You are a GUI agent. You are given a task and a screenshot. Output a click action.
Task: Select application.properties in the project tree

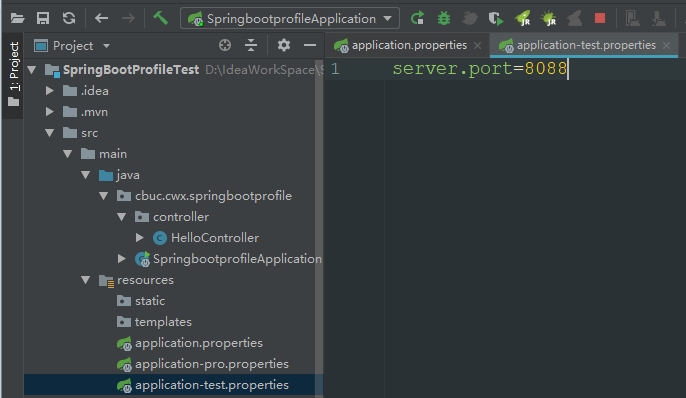(199, 343)
